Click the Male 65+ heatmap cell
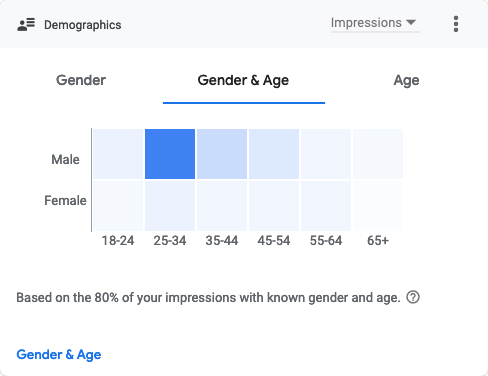 [378, 154]
